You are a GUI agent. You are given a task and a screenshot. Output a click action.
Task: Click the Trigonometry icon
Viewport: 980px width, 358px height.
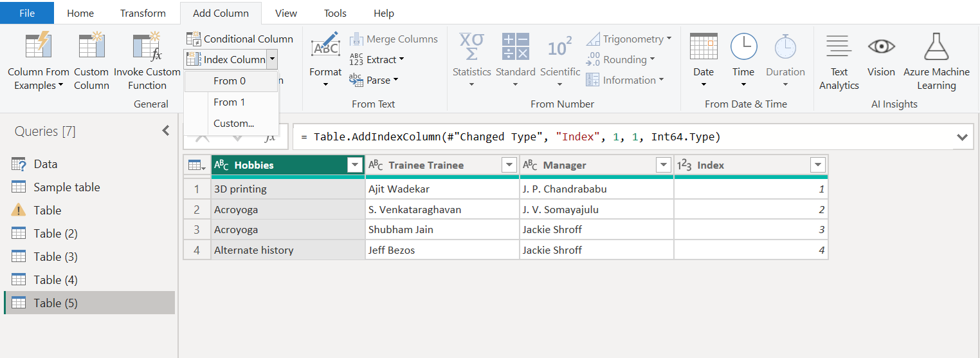click(x=593, y=39)
